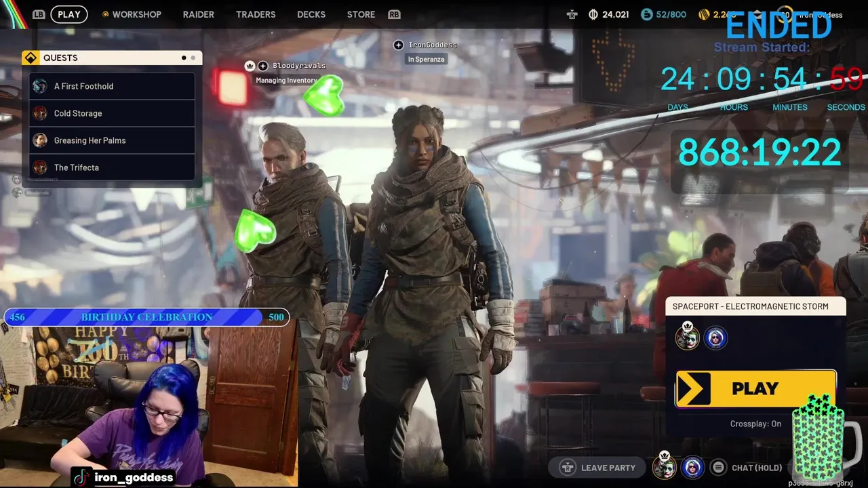Select the PLAY tab
The image size is (868, 488).
click(x=69, y=14)
